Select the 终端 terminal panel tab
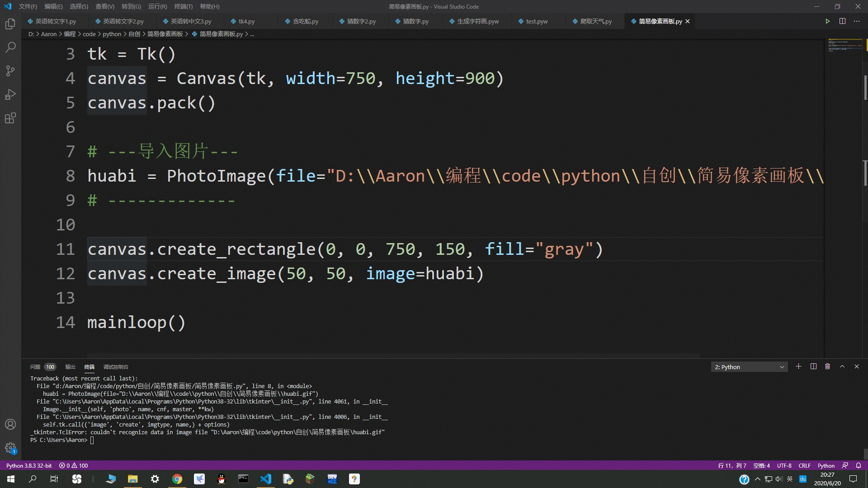This screenshot has height=488, width=868. (90, 367)
